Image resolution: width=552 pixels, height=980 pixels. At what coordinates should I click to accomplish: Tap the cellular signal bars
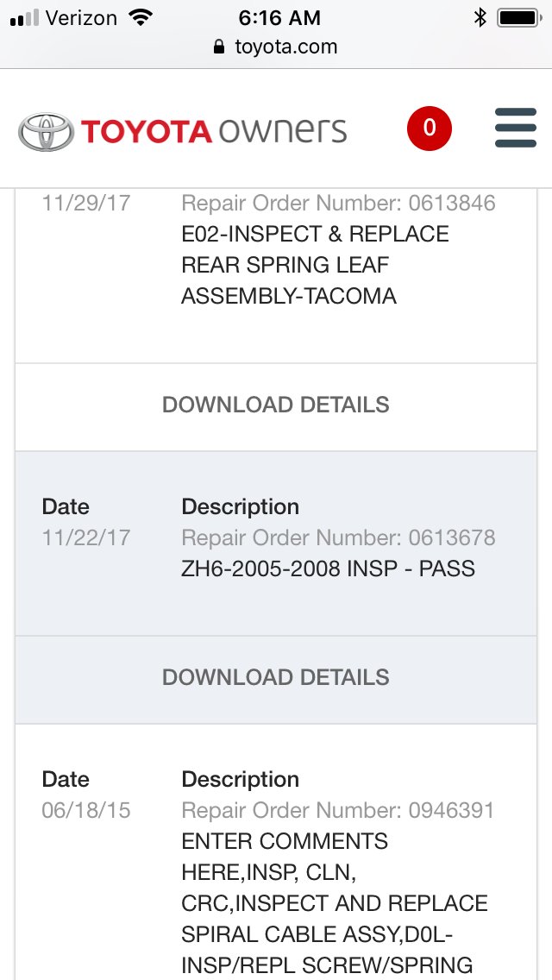click(x=24, y=18)
